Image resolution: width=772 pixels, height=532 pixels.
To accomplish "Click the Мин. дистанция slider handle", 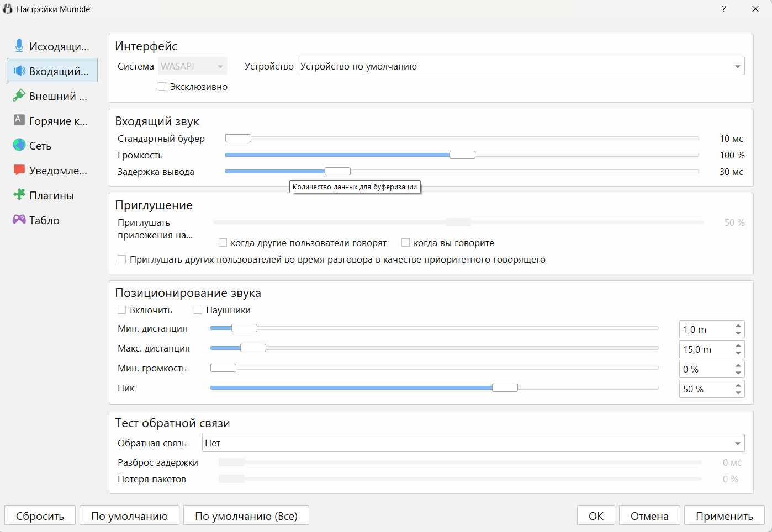I will [244, 328].
